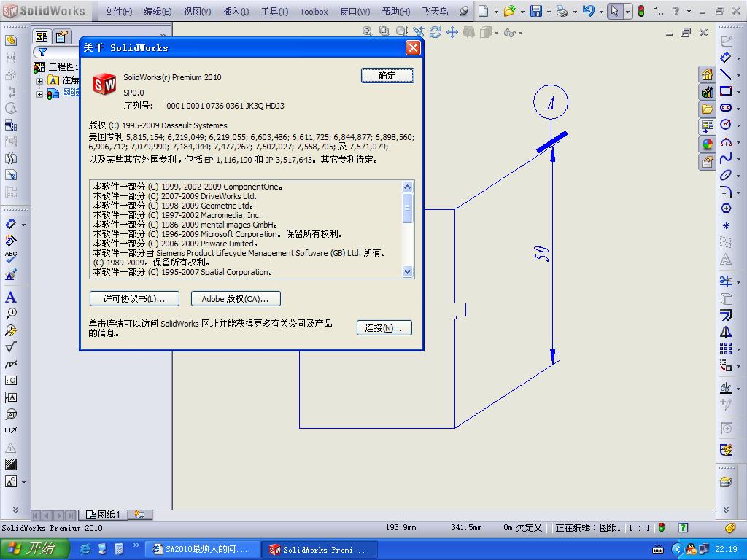Click the 许可协议书(L)... button
747x560 pixels.
click(x=134, y=298)
